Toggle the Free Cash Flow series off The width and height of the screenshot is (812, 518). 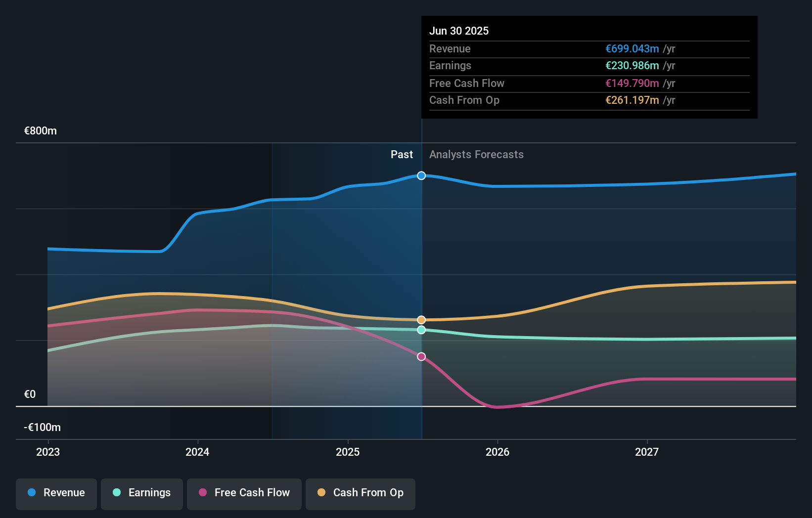point(244,493)
